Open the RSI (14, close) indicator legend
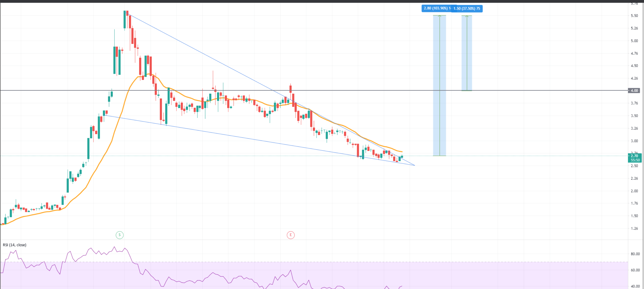This screenshot has width=644, height=289. pyautogui.click(x=15, y=245)
